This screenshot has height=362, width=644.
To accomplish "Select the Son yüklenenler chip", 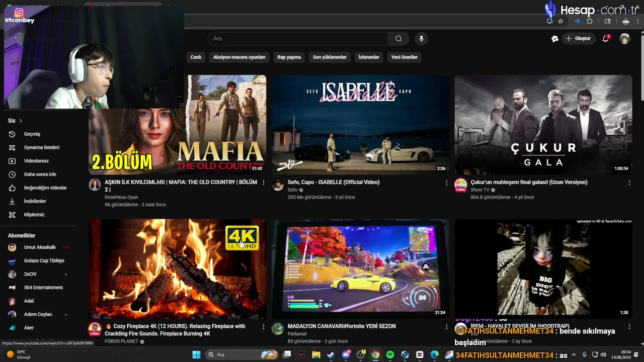I will click(330, 57).
